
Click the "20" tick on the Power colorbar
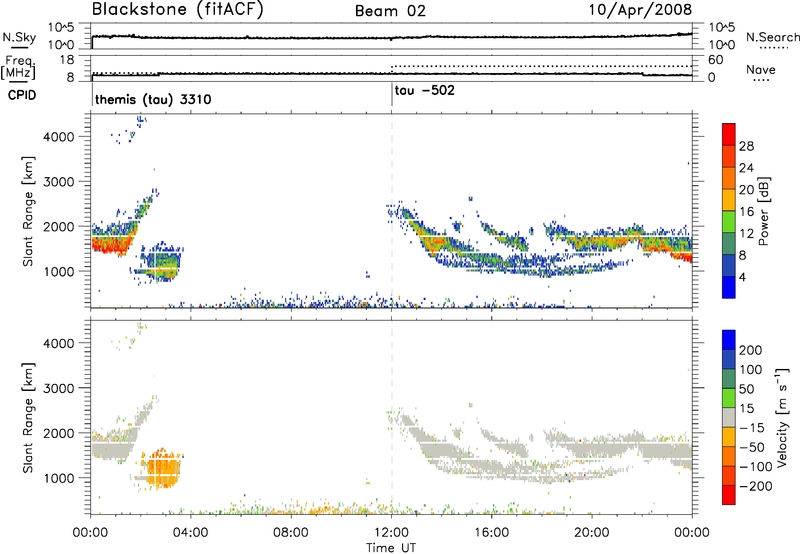(746, 190)
